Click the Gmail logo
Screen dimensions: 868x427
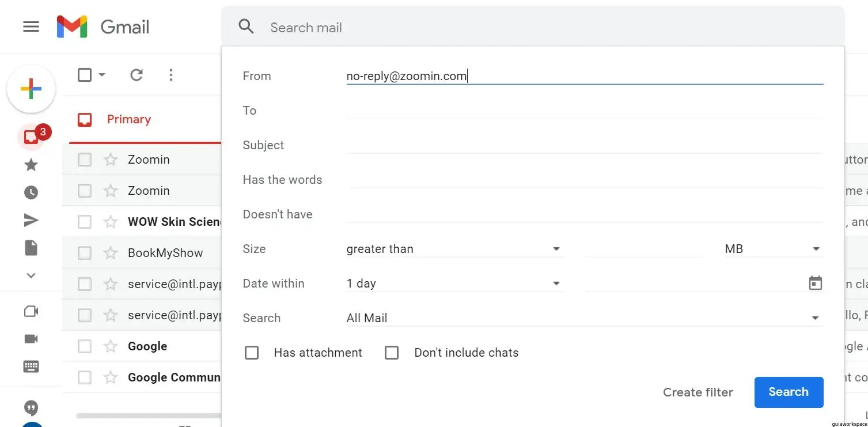pyautogui.click(x=103, y=27)
